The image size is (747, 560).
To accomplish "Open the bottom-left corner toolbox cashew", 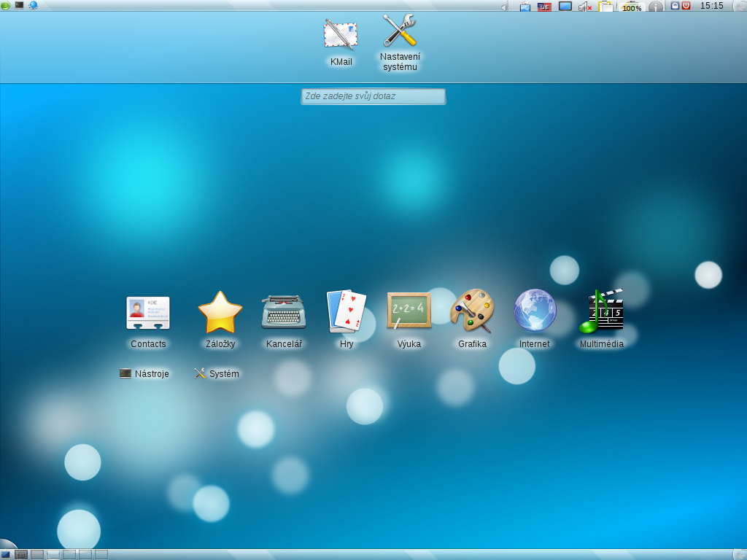I will [7, 544].
